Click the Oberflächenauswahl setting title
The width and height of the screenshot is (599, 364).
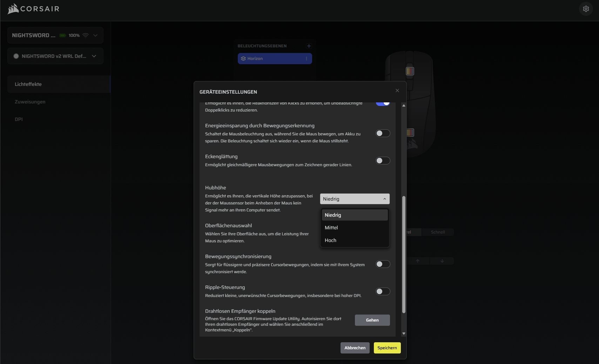tap(228, 225)
